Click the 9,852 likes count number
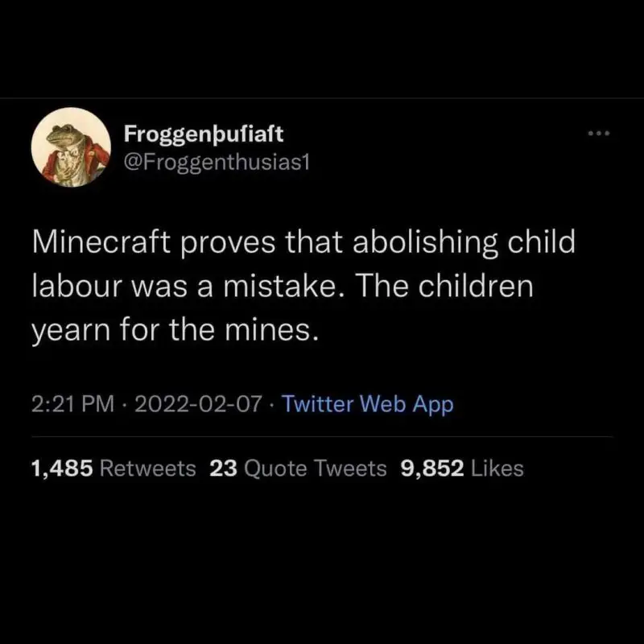 [431, 468]
